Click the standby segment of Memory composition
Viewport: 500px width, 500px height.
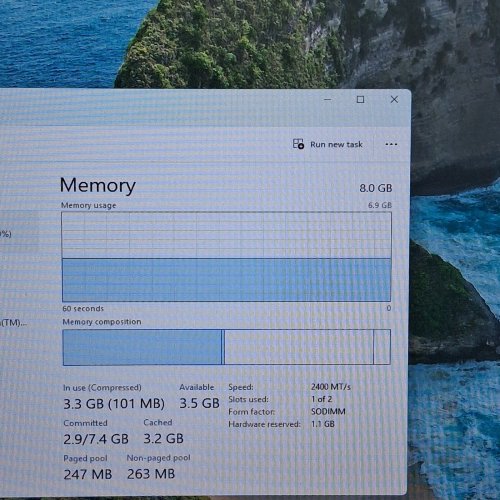(x=299, y=347)
